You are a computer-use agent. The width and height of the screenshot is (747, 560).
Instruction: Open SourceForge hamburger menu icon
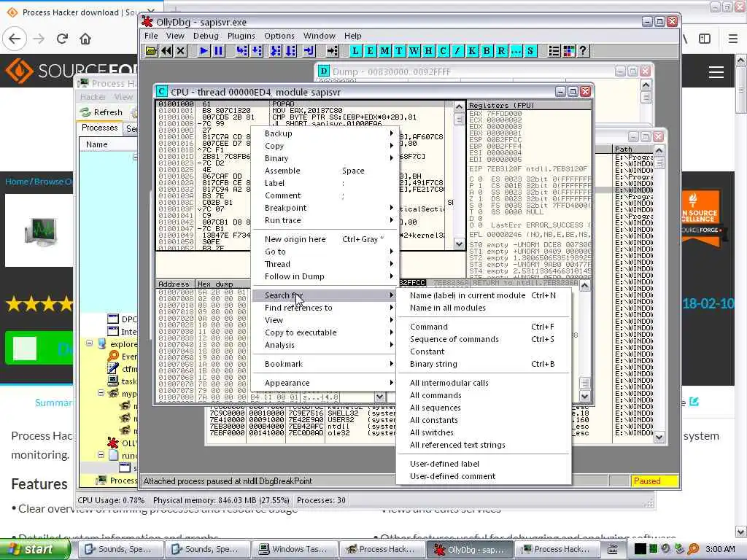coord(716,72)
